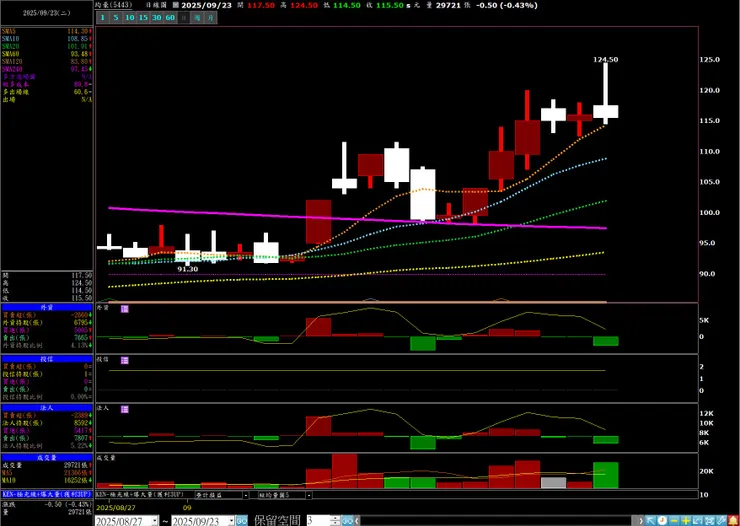Click the GO button after the date range

(x=242, y=521)
